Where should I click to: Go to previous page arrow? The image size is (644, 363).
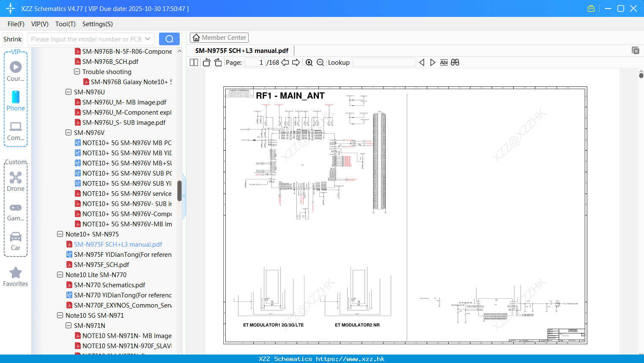click(x=285, y=63)
